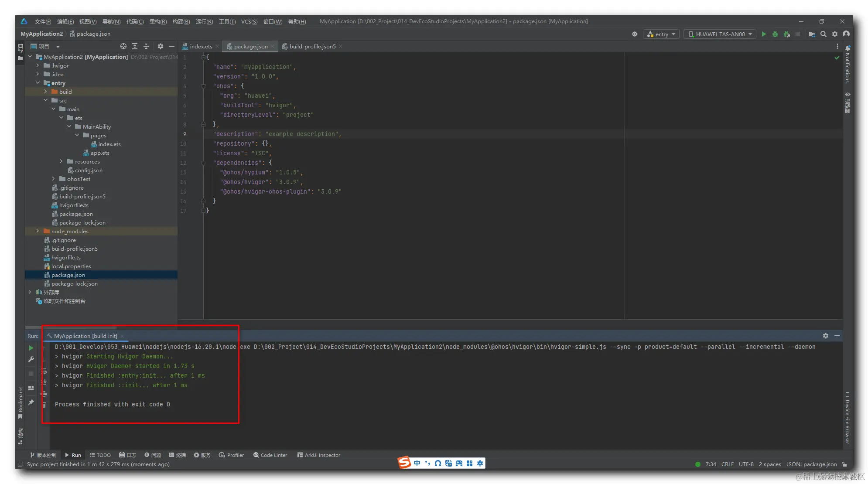Open the VCS menu

[x=249, y=21]
